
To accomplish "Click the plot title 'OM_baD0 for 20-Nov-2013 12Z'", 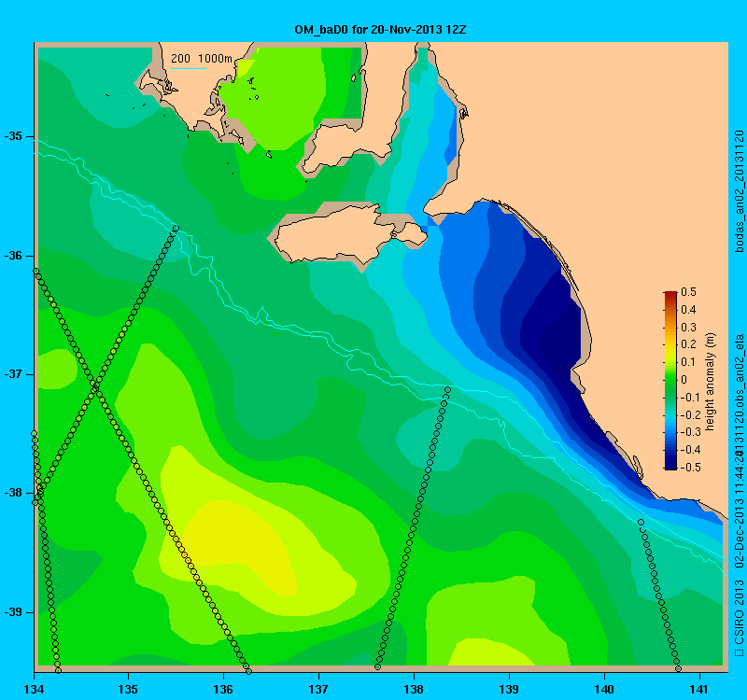I will [380, 30].
